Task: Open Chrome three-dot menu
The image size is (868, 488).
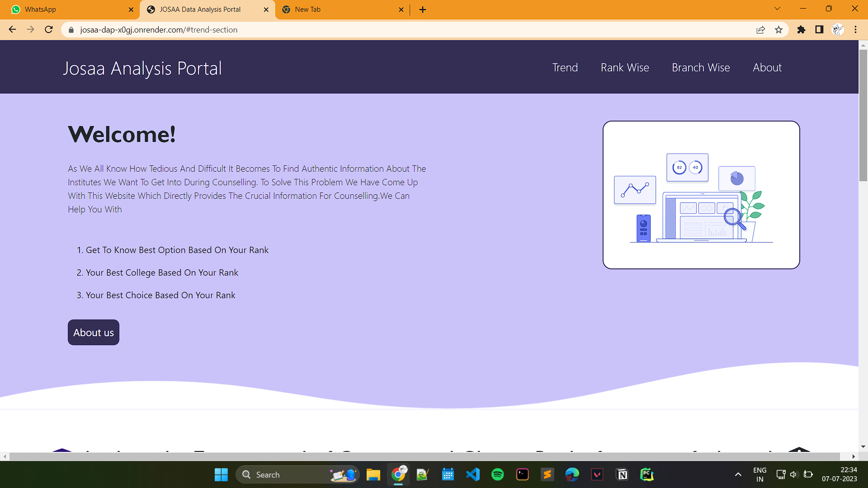Action: point(855,30)
